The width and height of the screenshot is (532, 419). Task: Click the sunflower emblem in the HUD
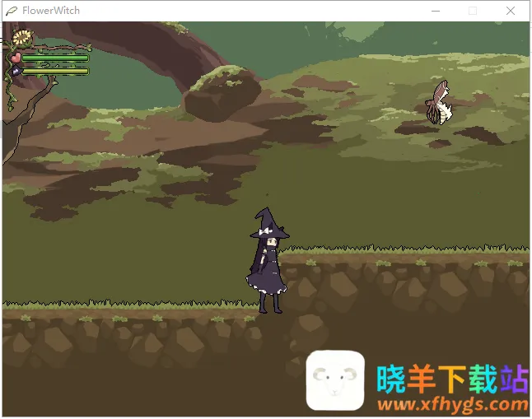[22, 37]
